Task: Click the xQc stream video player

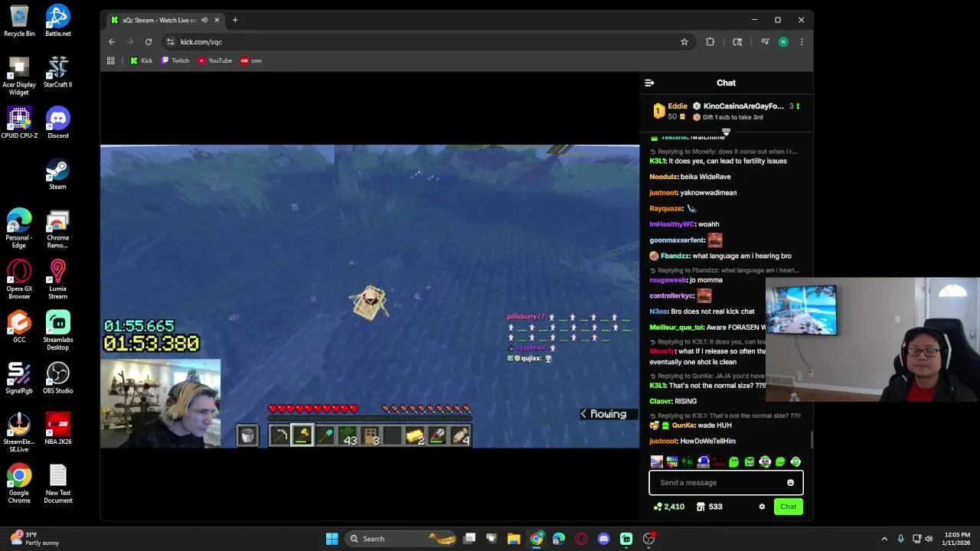Action: [x=370, y=296]
